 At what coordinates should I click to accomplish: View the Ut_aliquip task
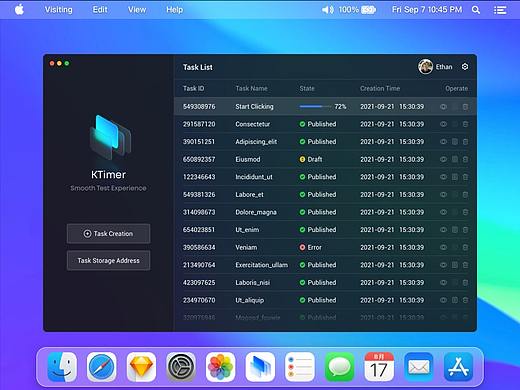point(443,300)
